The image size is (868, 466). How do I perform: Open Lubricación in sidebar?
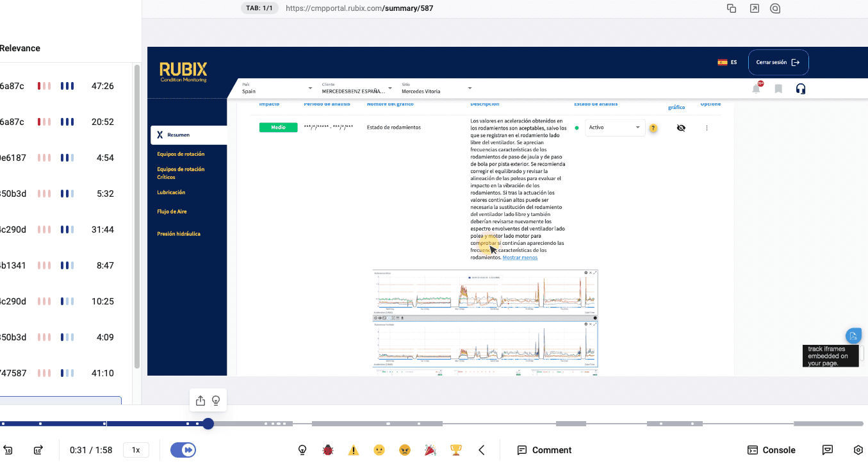click(x=171, y=192)
